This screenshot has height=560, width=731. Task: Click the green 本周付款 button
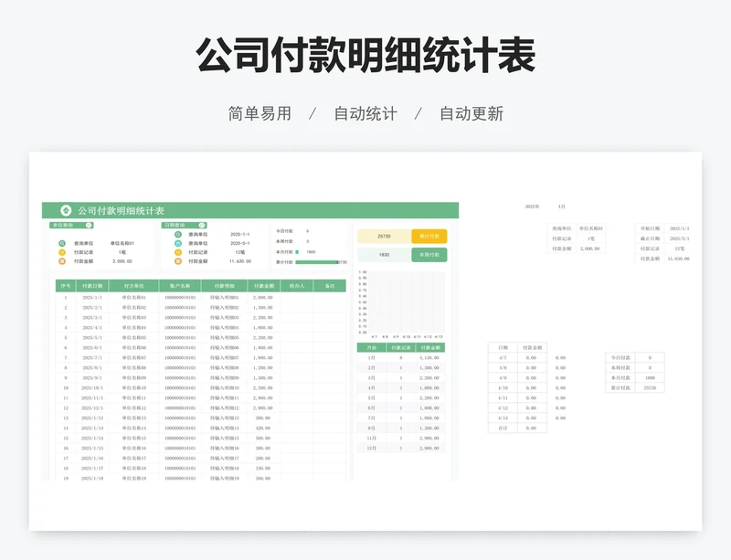429,255
